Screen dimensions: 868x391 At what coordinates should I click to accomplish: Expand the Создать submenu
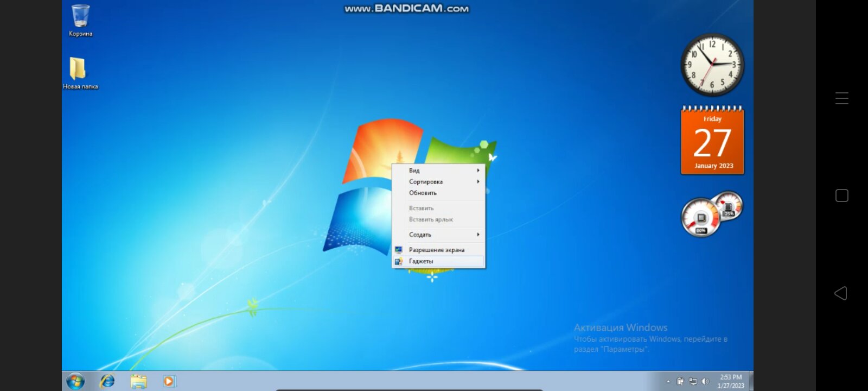pos(438,235)
